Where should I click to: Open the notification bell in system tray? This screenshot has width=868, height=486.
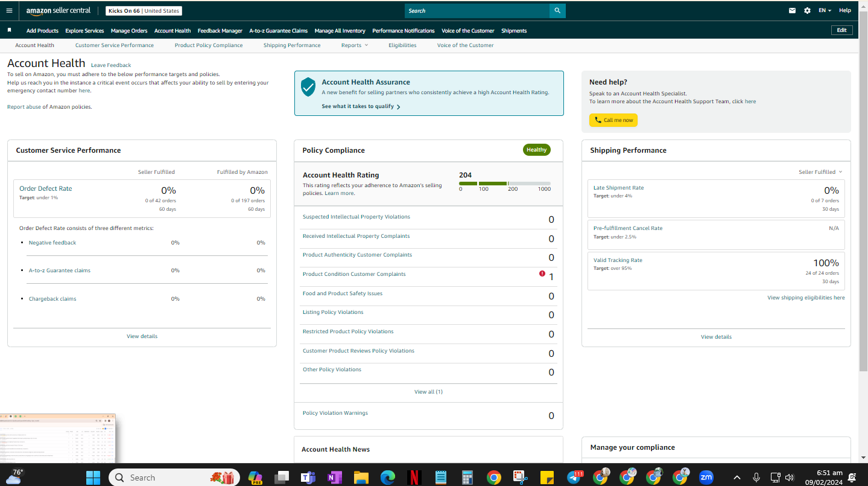pos(852,478)
